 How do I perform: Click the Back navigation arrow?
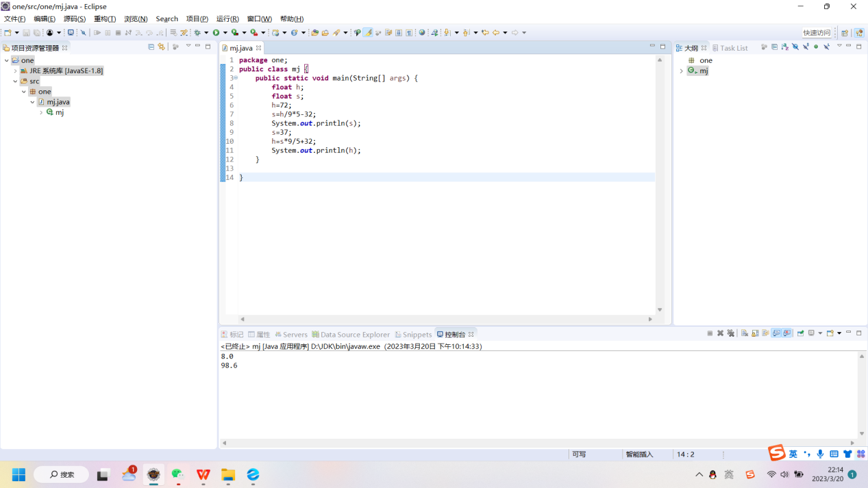(496, 32)
